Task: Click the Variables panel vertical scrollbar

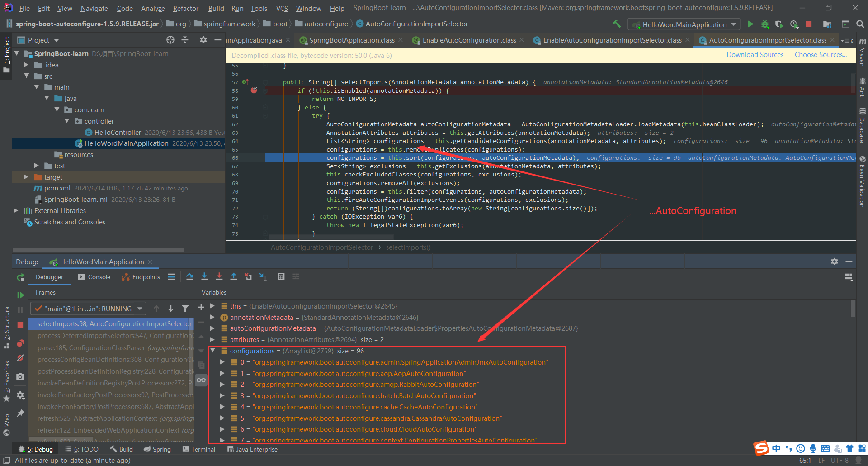Action: tap(853, 309)
